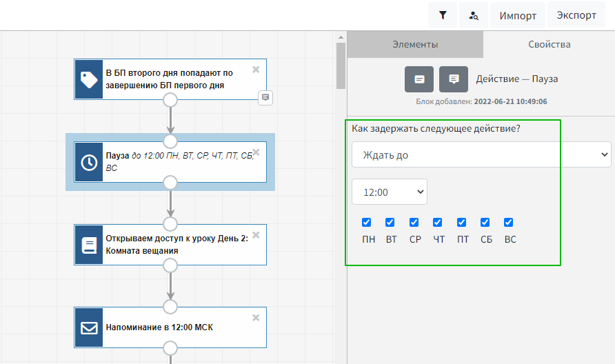This screenshot has width=615, height=364.
Task: Click the Импорт button
Action: coord(518,15)
